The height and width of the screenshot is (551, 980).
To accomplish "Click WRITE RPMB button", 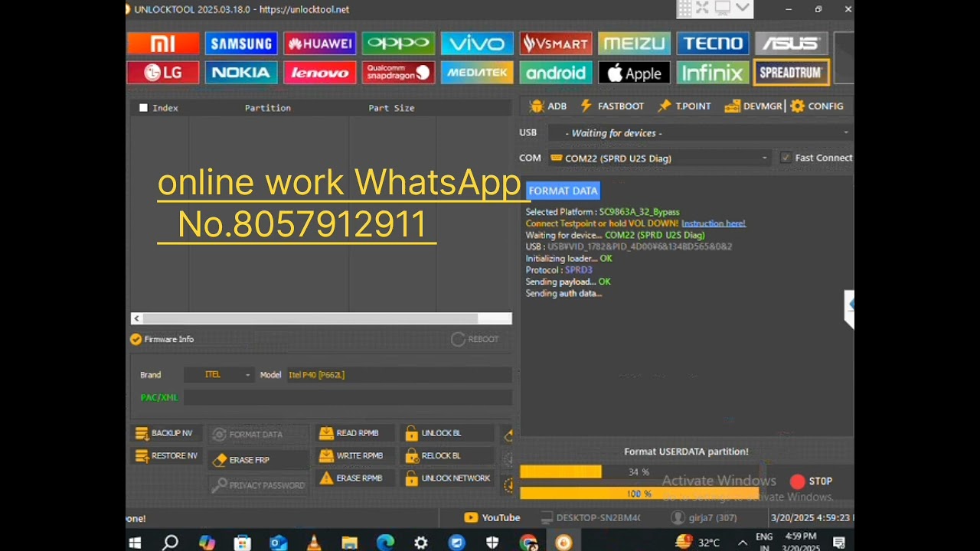I will point(356,456).
